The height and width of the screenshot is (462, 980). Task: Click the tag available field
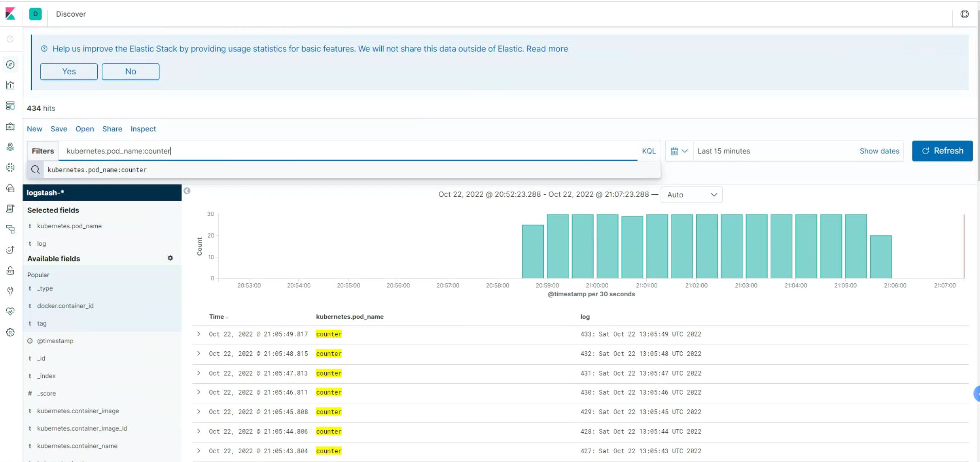[42, 323]
